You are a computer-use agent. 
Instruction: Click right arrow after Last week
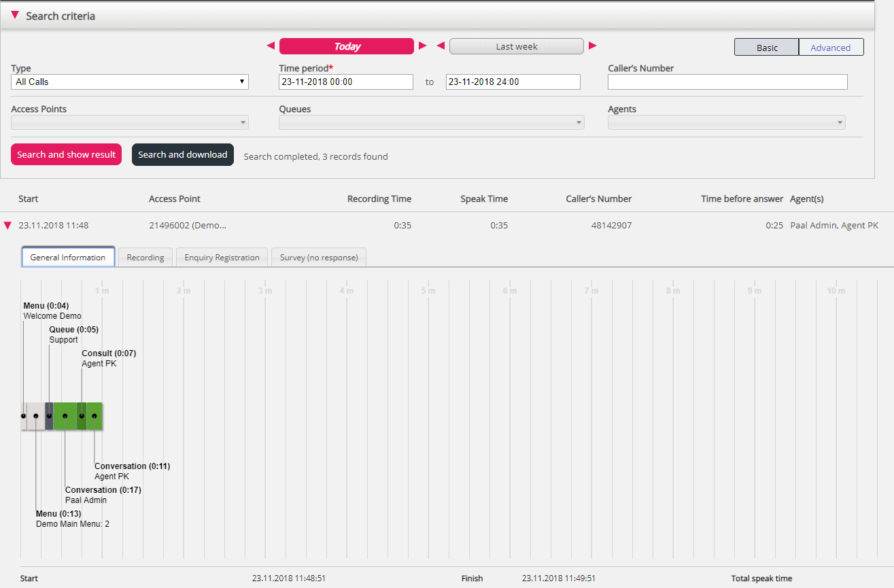click(592, 46)
